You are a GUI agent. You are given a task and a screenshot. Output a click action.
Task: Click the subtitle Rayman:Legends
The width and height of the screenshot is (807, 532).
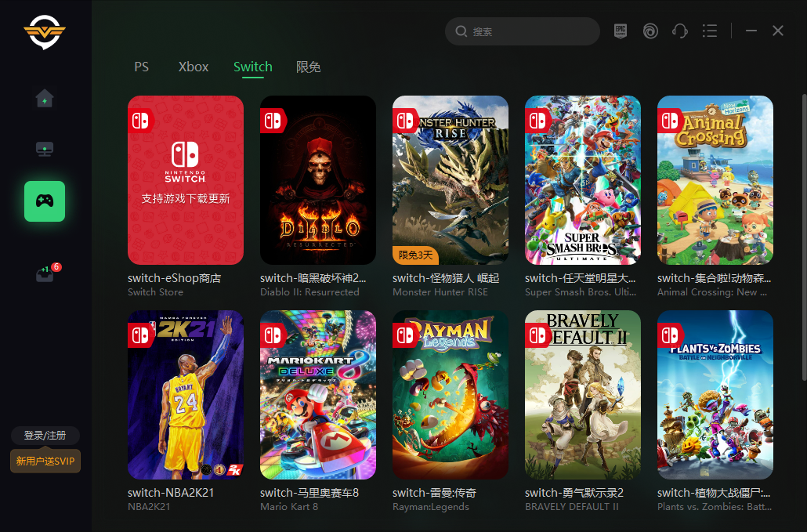[431, 507]
